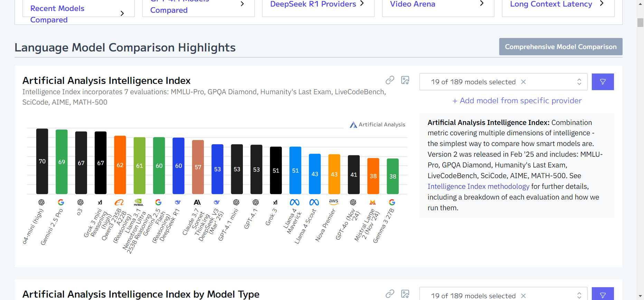The image size is (644, 300).
Task: Click the blue filter funnel button
Action: pyautogui.click(x=603, y=82)
